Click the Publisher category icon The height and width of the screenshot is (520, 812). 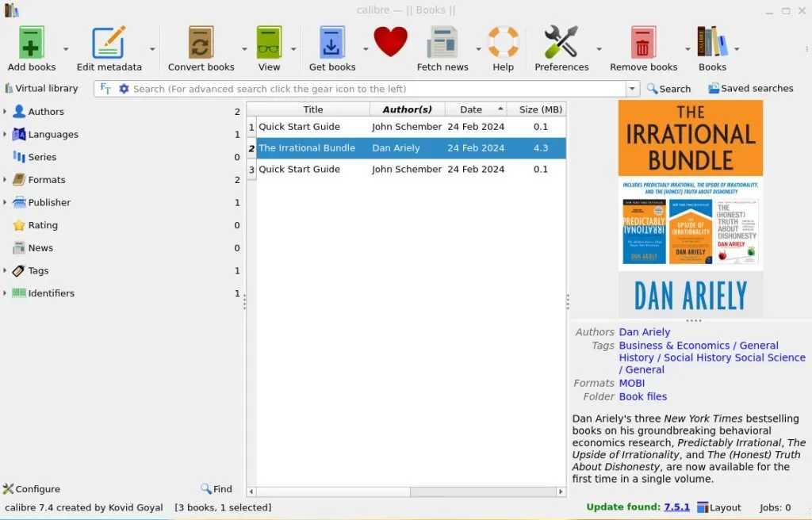19,202
